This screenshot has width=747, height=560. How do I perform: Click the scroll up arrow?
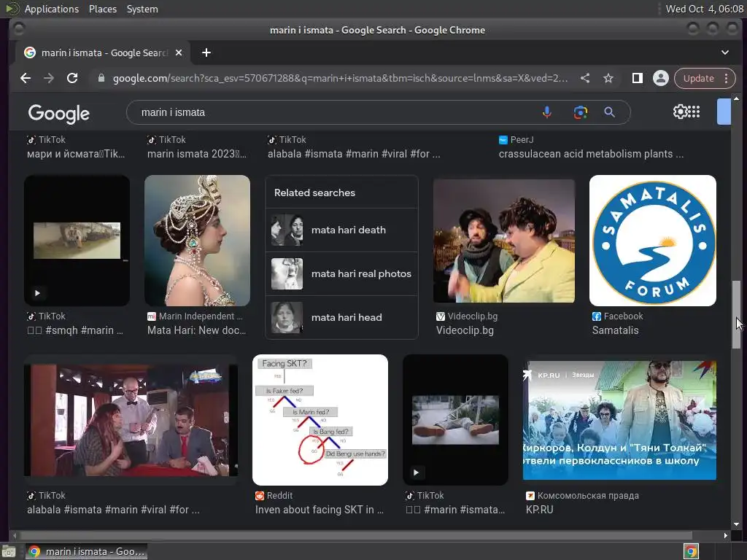tap(737, 98)
